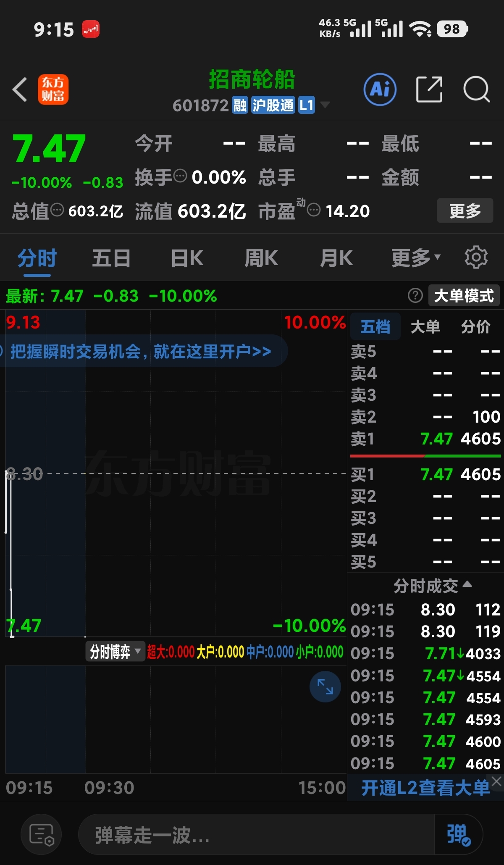This screenshot has width=504, height=865.
Task: Tap the 卖1 row at 7.47
Action: tap(425, 439)
